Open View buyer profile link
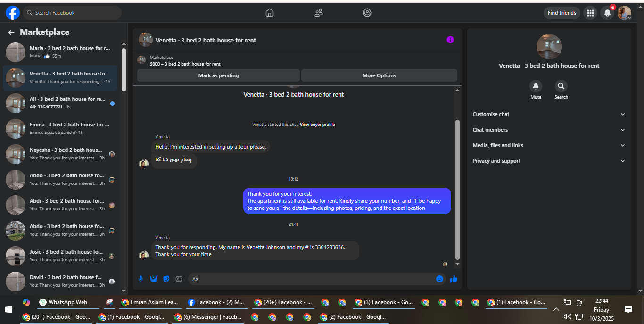This screenshot has width=644, height=324. pos(317,125)
